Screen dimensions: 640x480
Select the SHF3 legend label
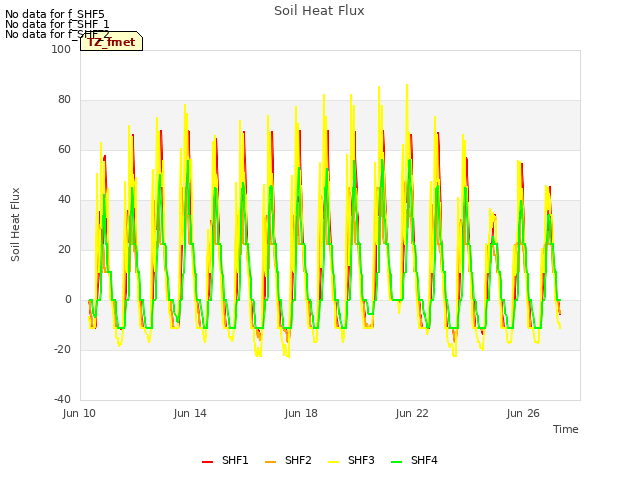(x=361, y=460)
